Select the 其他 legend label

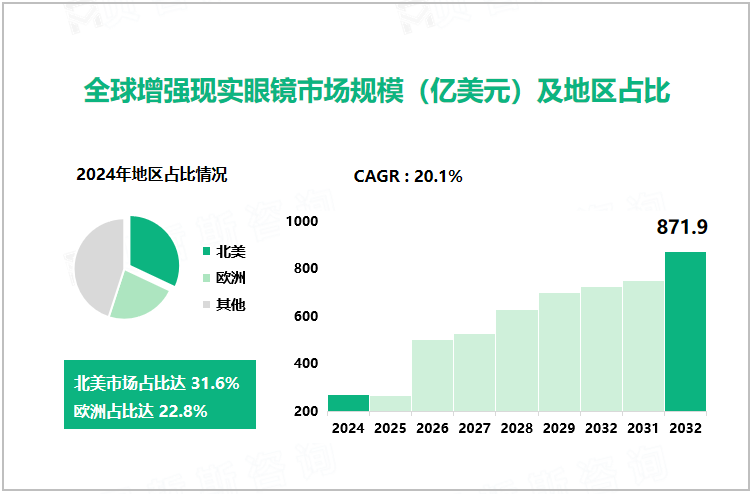click(x=231, y=304)
